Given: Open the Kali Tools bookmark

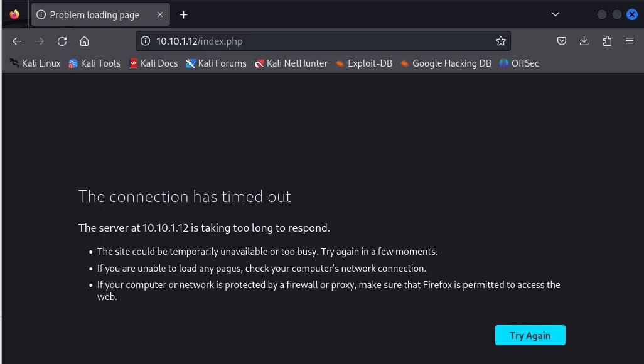Looking at the screenshot, I should click(x=94, y=63).
